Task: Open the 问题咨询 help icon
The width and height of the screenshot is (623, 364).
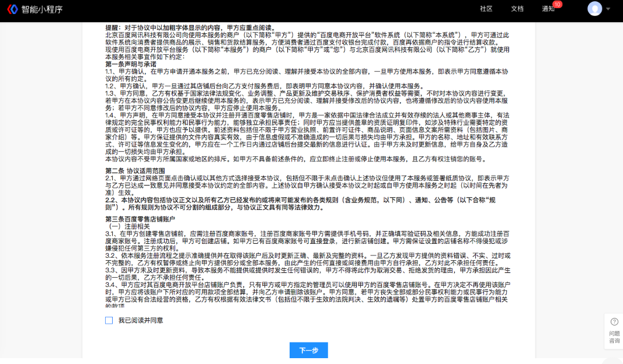Action: (614, 321)
